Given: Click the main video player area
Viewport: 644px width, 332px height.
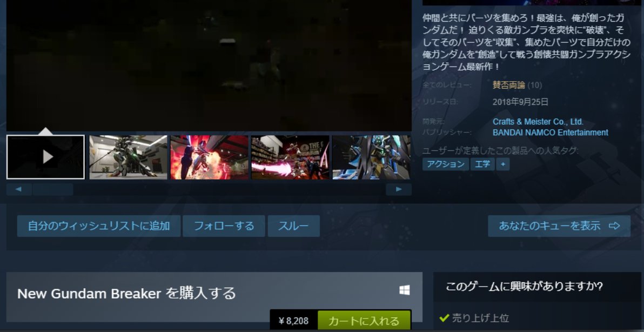Looking at the screenshot, I should 209,66.
